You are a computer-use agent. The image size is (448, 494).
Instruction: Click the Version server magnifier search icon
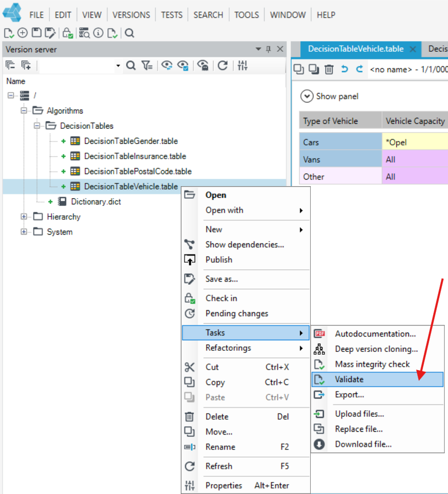(x=131, y=66)
